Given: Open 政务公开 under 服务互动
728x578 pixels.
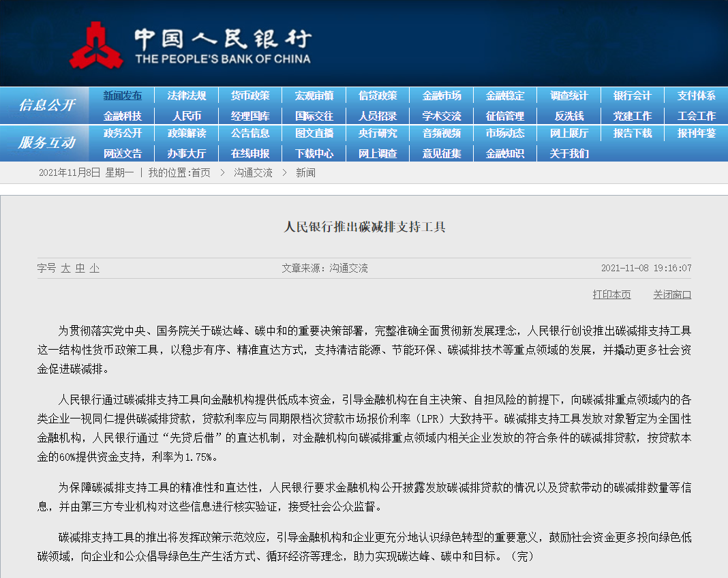Looking at the screenshot, I should point(123,133).
